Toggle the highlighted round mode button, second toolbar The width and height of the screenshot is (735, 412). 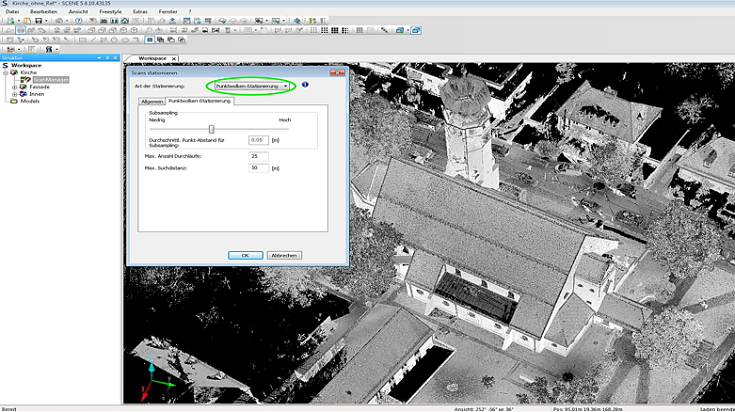tap(21, 30)
